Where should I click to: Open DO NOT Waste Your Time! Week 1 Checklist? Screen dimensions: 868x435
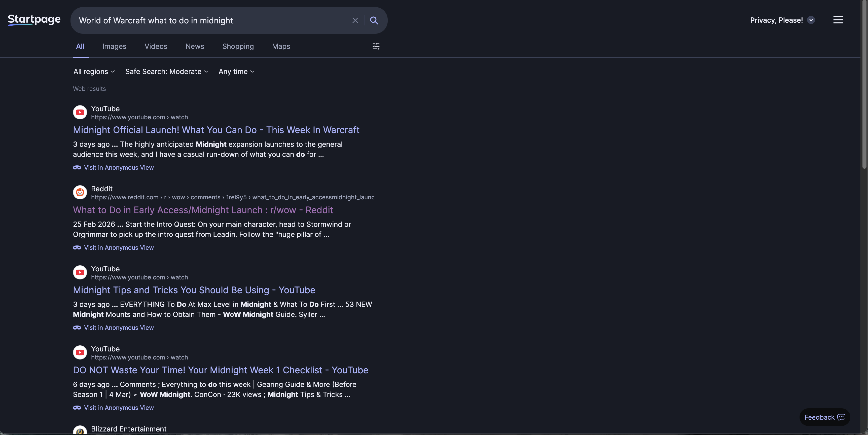coord(221,370)
